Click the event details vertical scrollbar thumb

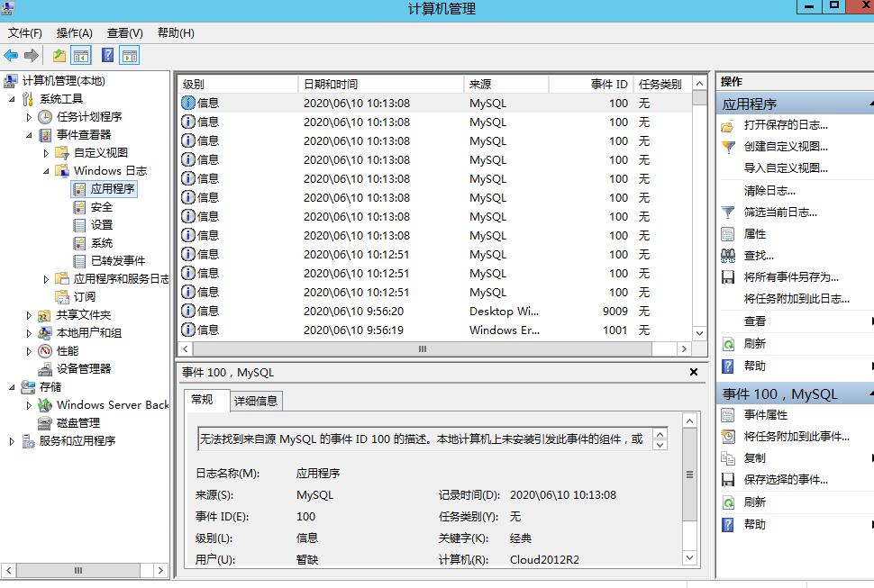point(689,475)
